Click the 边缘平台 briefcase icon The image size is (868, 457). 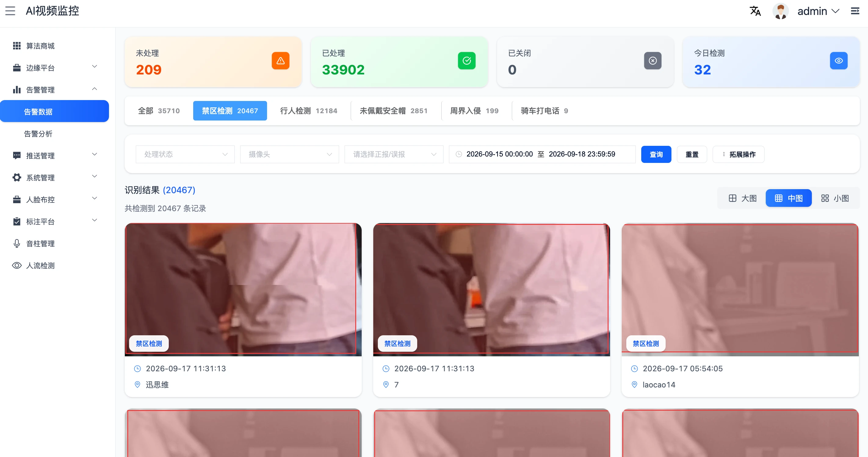coord(16,68)
